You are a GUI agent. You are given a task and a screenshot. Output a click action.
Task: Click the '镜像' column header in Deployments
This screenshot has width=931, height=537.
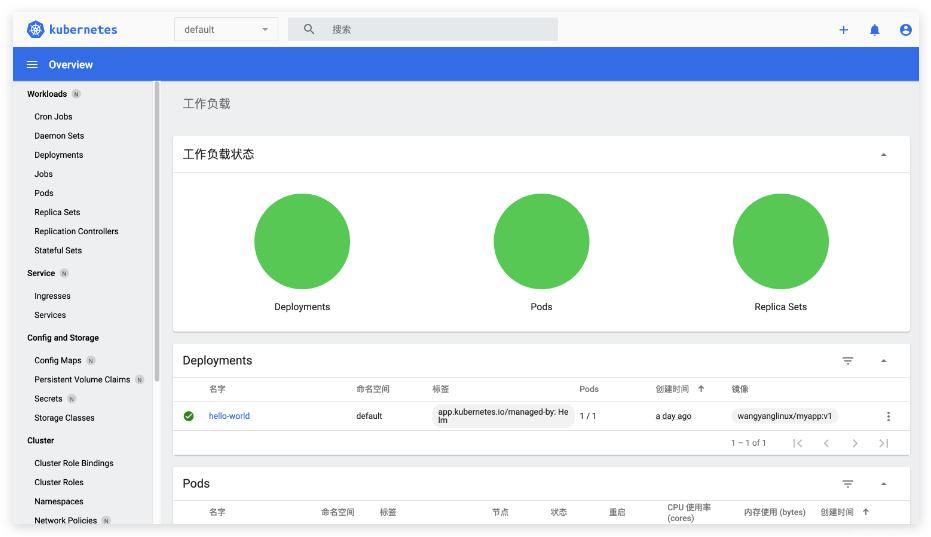[x=740, y=388]
